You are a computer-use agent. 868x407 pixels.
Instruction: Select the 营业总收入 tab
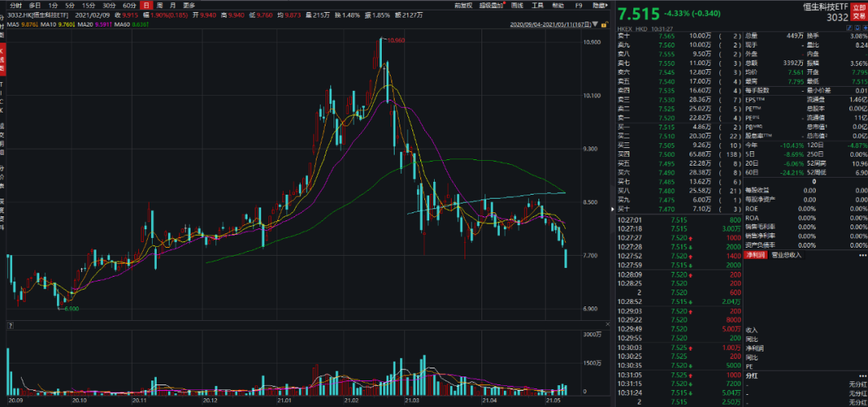click(x=787, y=255)
